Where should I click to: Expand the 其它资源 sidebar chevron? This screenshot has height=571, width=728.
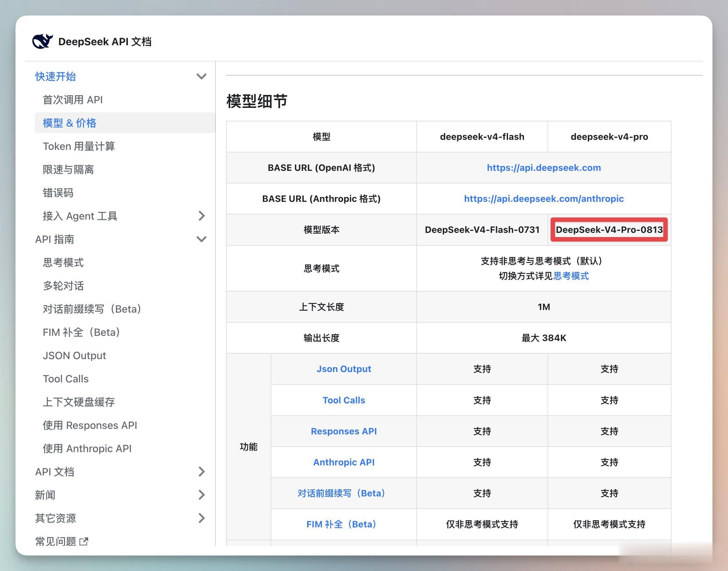coord(201,518)
